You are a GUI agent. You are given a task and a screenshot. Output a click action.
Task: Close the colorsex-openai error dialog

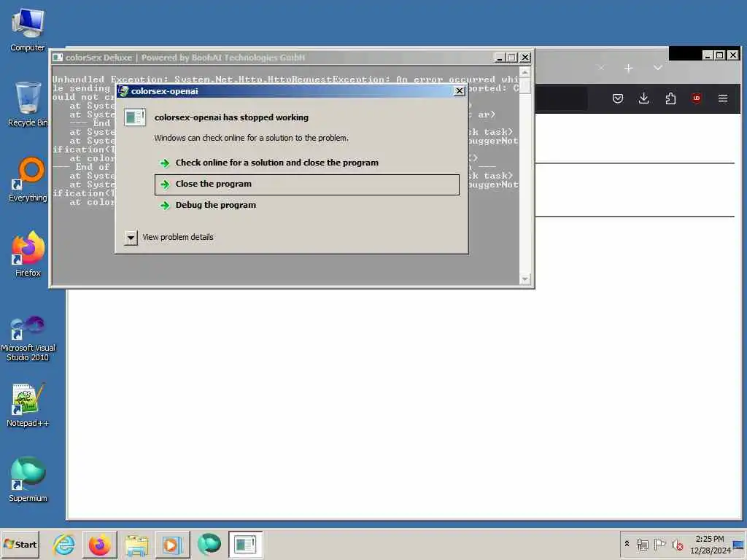pyautogui.click(x=460, y=91)
